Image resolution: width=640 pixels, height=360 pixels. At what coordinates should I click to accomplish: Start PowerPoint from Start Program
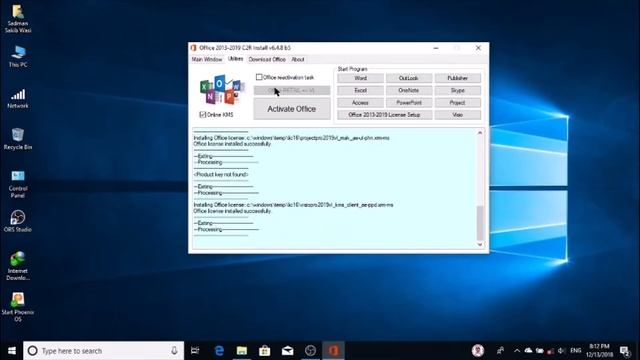click(x=409, y=103)
